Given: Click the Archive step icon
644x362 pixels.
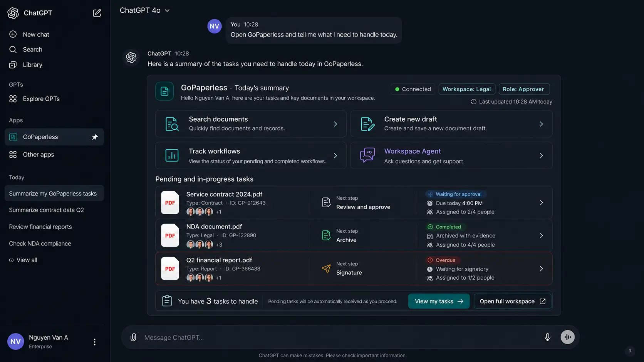Looking at the screenshot, I should coord(326,235).
